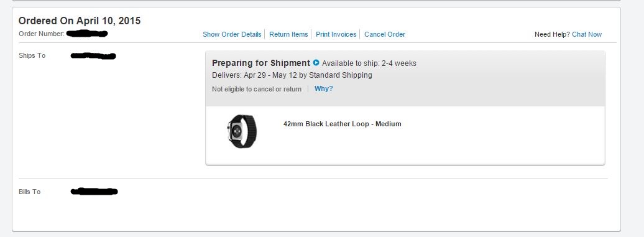The height and width of the screenshot is (237, 644).
Task: Click the Why? link about cancel eligibility
Action: point(324,89)
